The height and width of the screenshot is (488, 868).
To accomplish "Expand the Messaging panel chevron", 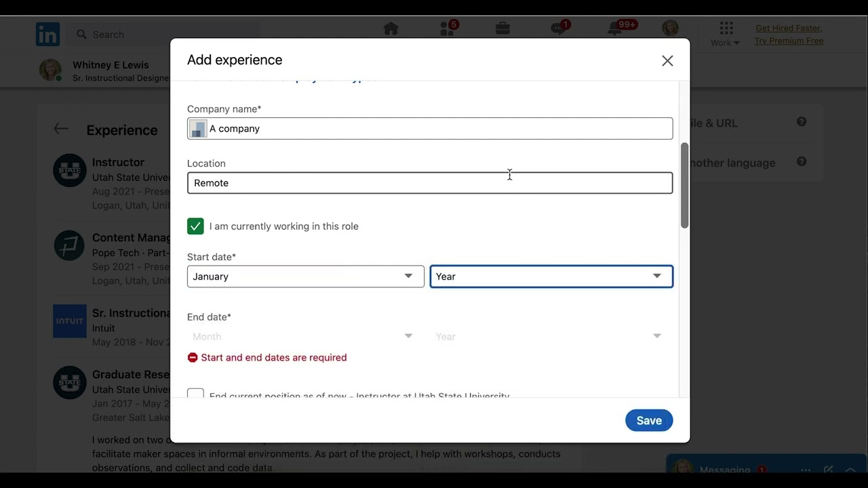I will (850, 470).
